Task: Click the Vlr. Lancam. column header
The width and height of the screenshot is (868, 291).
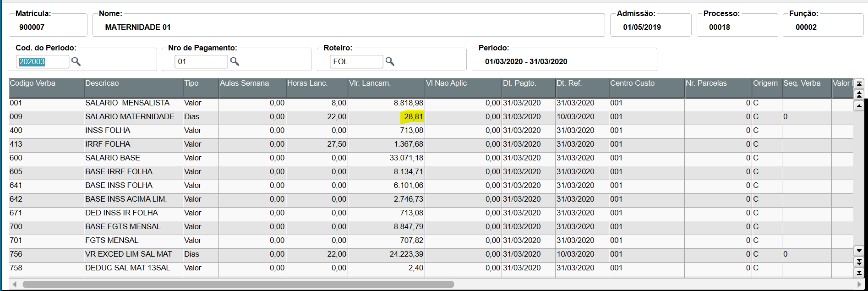Action: pyautogui.click(x=386, y=88)
